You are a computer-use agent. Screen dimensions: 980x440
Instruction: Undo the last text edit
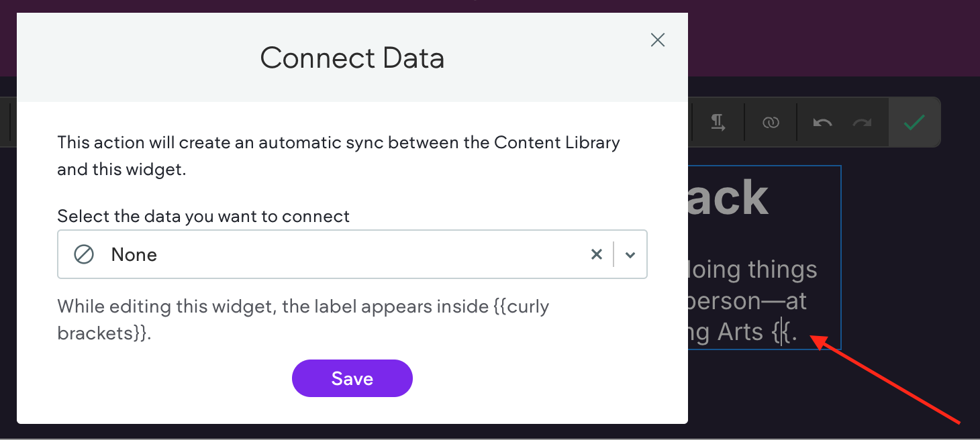[822, 122]
